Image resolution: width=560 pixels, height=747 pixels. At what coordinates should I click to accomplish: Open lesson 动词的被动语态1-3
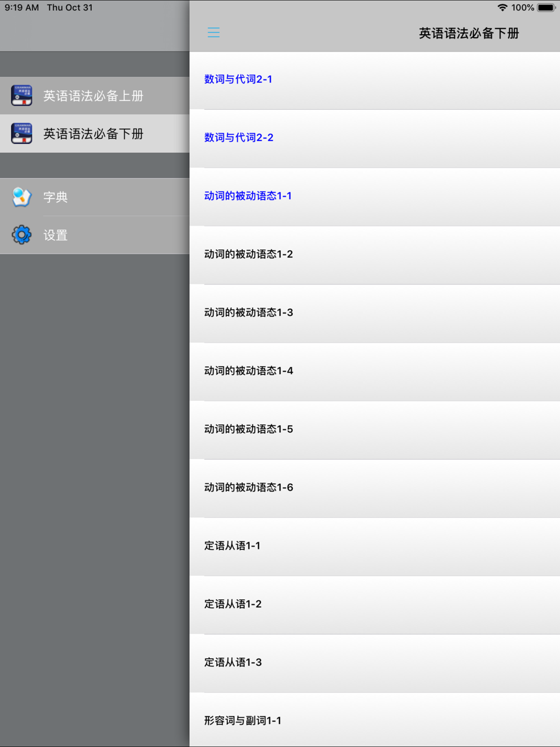(x=375, y=313)
